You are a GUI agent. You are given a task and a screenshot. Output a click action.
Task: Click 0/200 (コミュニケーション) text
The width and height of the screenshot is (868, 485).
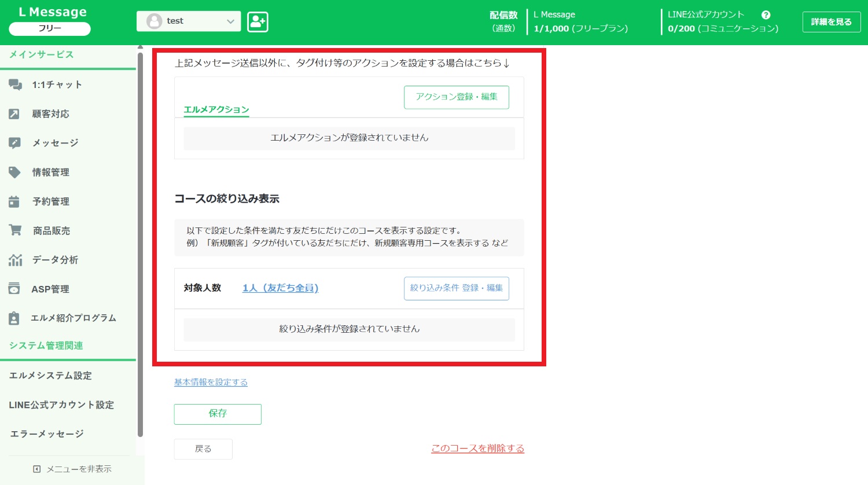[723, 28]
